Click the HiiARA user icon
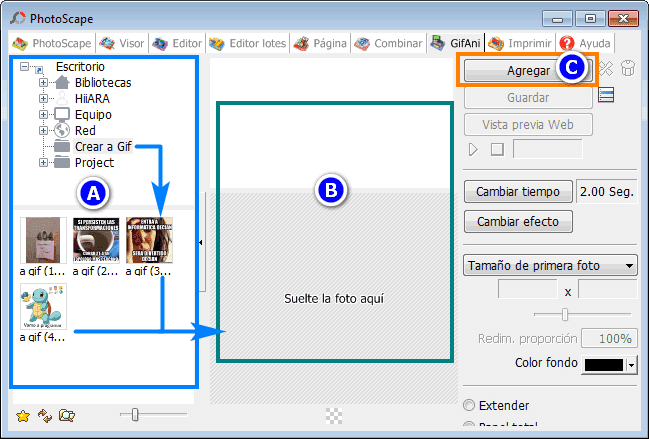Viewport: 649px width, 439px height. 62,98
